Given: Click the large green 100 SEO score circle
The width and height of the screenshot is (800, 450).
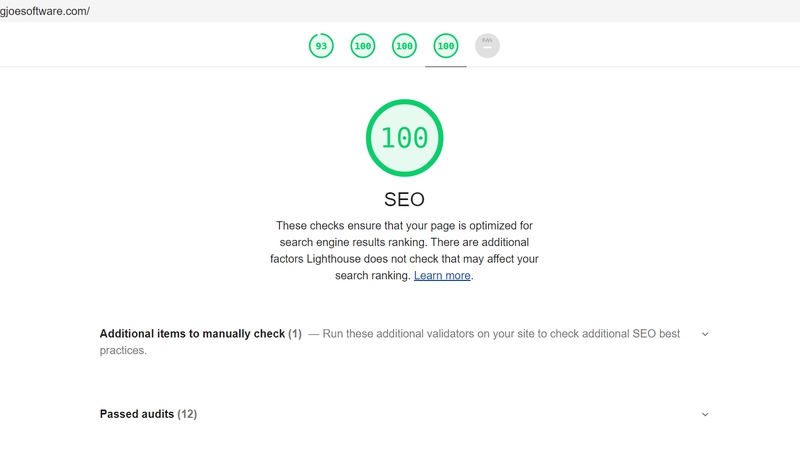Looking at the screenshot, I should coord(405,138).
